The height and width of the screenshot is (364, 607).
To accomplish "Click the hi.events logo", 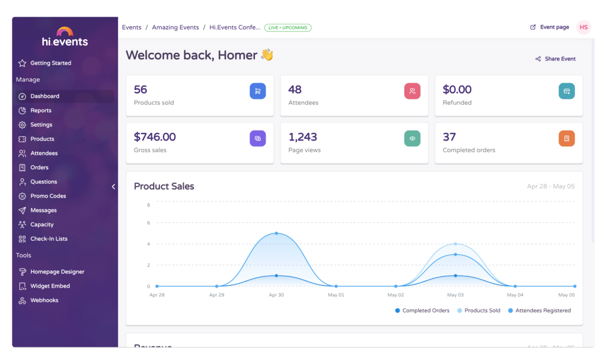I will click(65, 37).
